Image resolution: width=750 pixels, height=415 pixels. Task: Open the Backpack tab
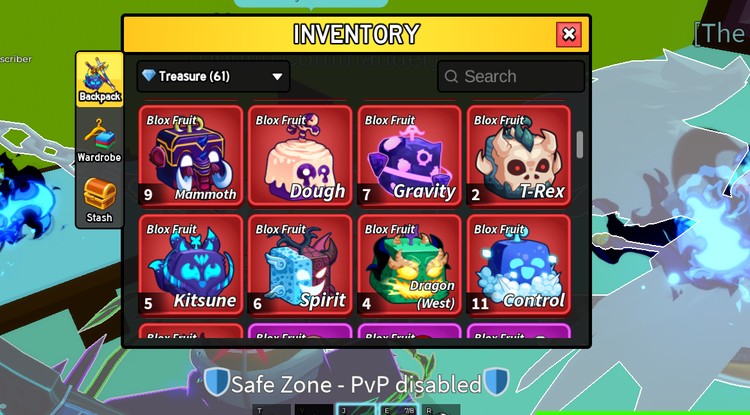[99, 80]
